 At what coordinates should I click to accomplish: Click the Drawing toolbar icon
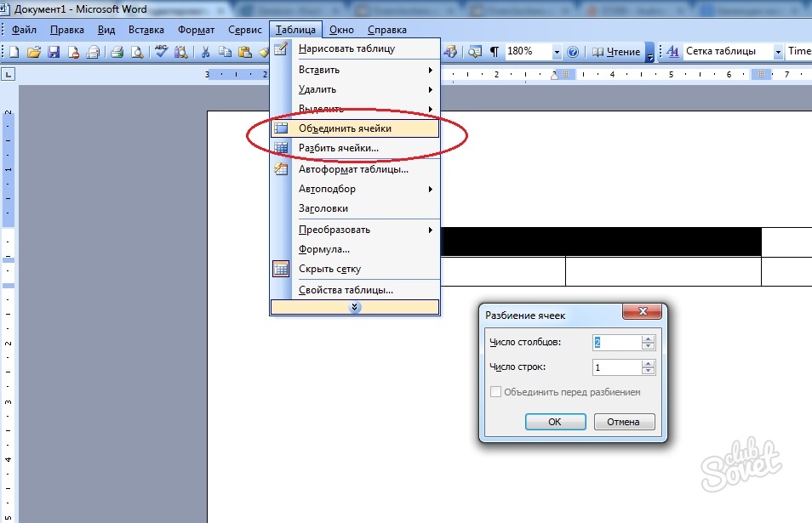pyautogui.click(x=450, y=51)
